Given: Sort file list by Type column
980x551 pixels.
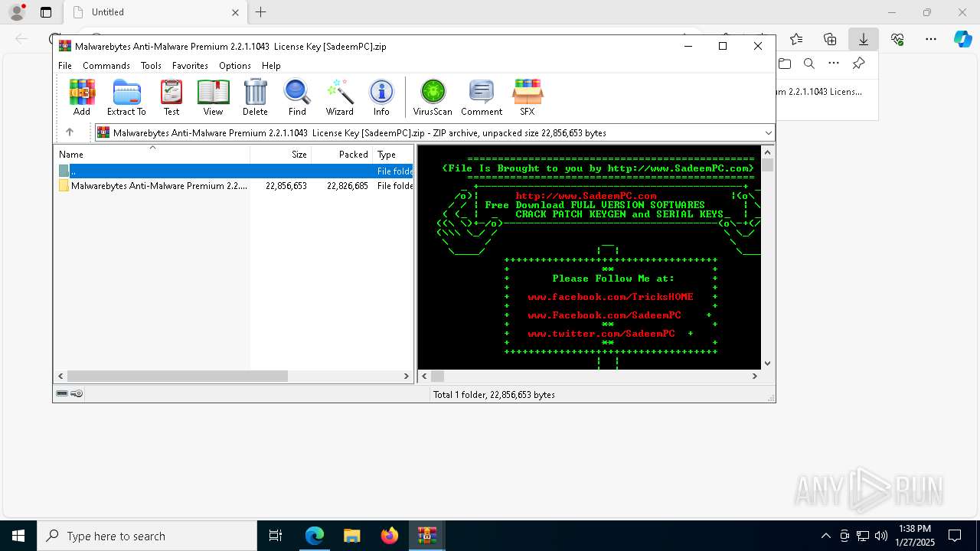Looking at the screenshot, I should point(394,154).
